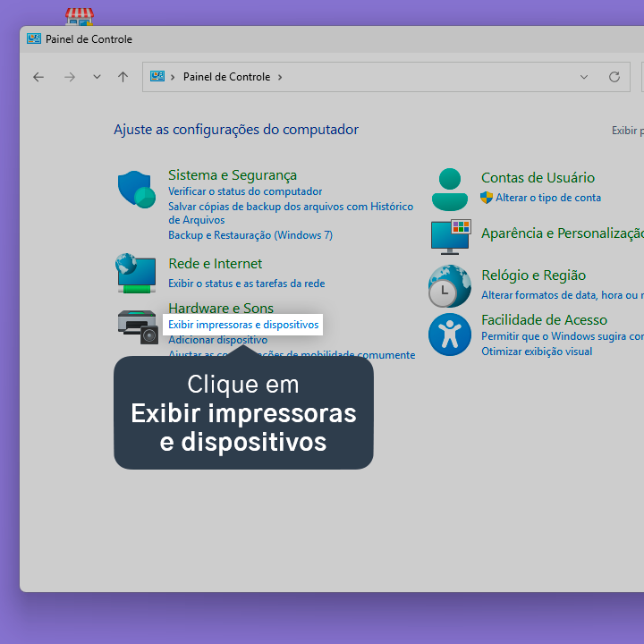The width and height of the screenshot is (644, 644).
Task: Open Relógio e Região category
Action: (533, 275)
